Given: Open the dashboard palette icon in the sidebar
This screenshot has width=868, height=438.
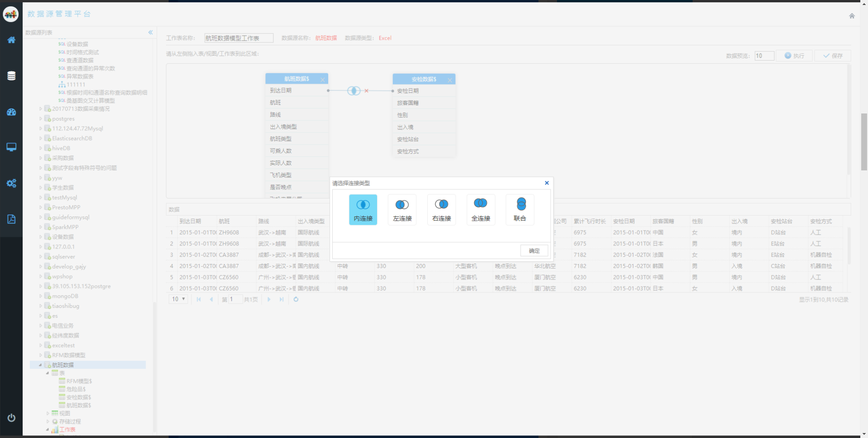Looking at the screenshot, I should (11, 112).
